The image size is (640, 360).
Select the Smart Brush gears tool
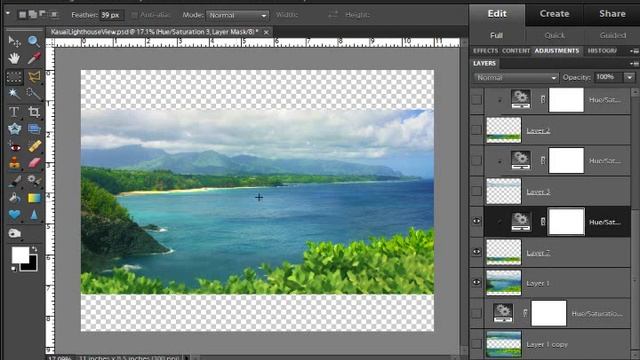pos(34,180)
